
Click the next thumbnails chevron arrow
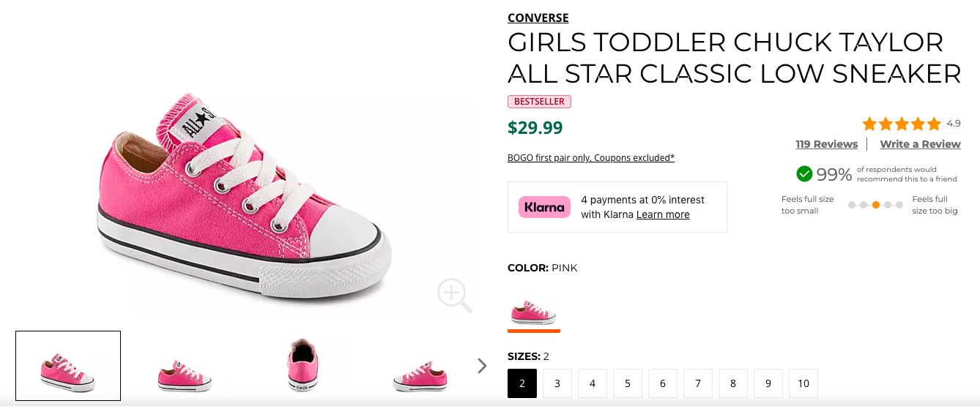(x=482, y=366)
